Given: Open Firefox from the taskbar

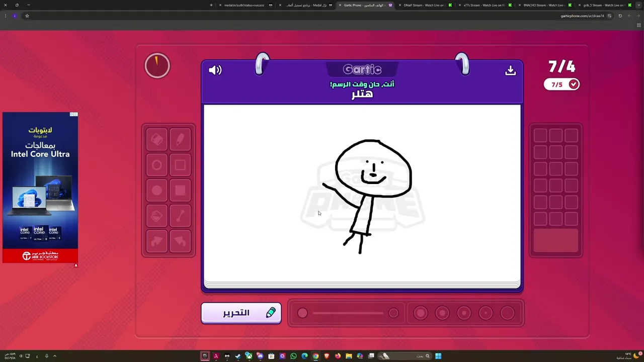Looking at the screenshot, I should 338,356.
